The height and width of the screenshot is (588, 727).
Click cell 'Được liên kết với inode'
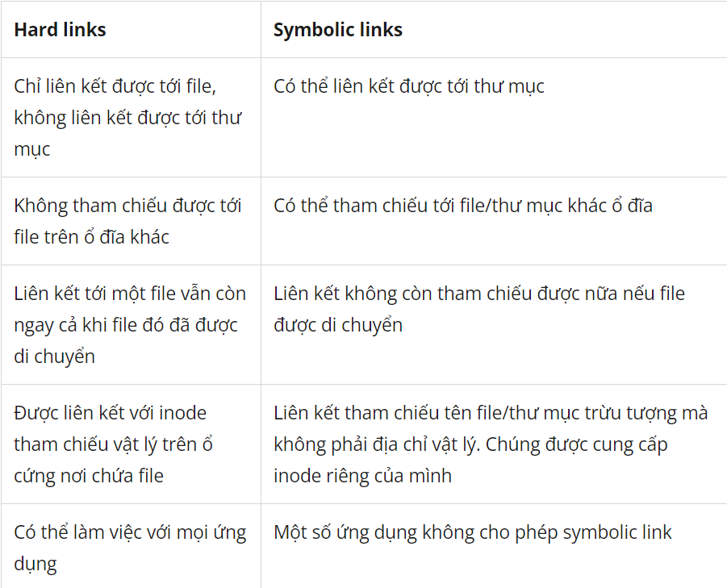tap(131, 444)
